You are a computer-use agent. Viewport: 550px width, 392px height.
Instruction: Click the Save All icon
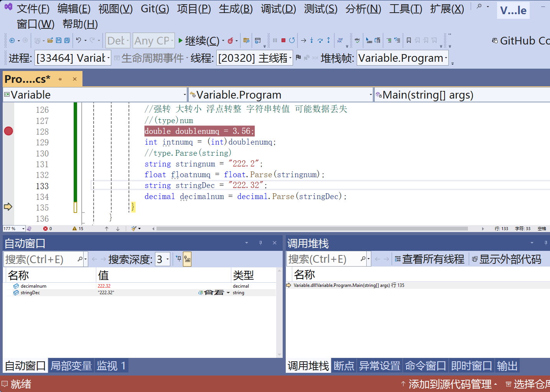pos(67,40)
